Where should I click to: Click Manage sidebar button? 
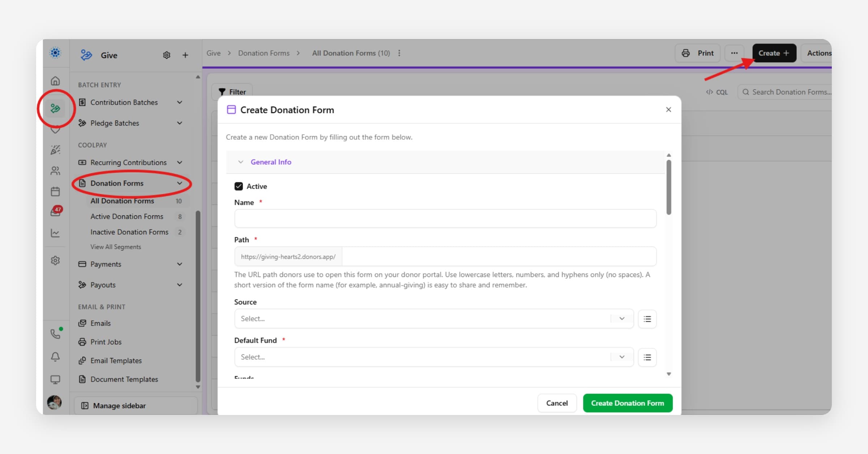(136, 406)
